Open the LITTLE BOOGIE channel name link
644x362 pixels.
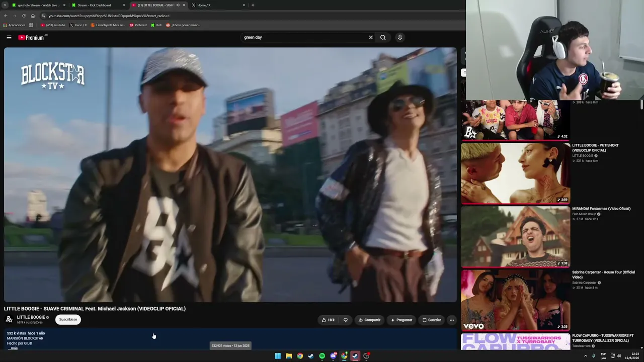coord(31,317)
